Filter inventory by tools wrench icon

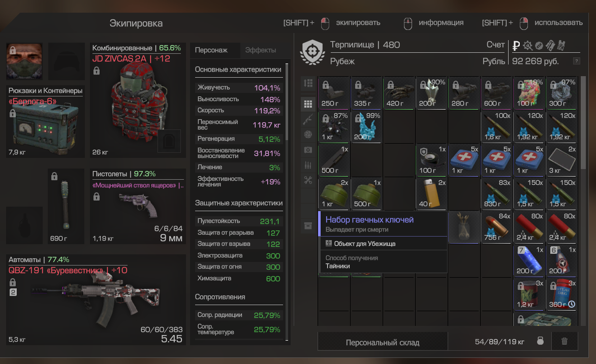click(308, 181)
